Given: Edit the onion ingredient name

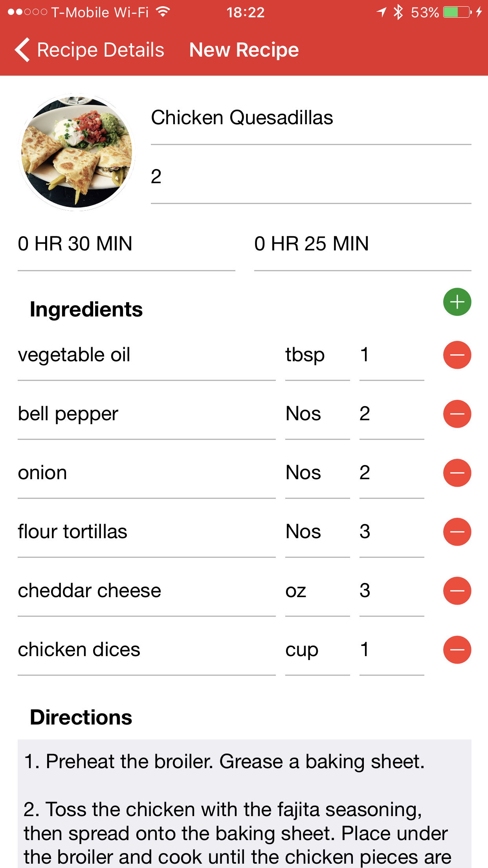Looking at the screenshot, I should click(146, 473).
